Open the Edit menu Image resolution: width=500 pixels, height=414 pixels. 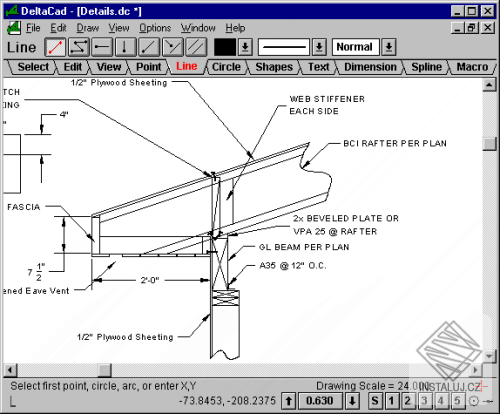click(58, 28)
